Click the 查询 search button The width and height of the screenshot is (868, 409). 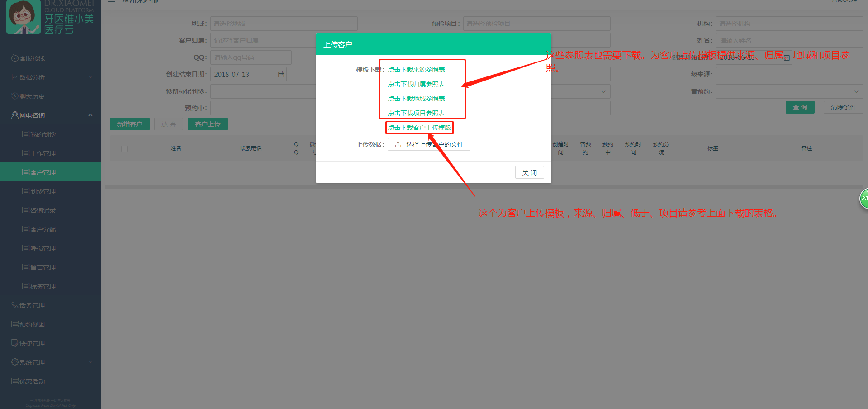coord(800,107)
